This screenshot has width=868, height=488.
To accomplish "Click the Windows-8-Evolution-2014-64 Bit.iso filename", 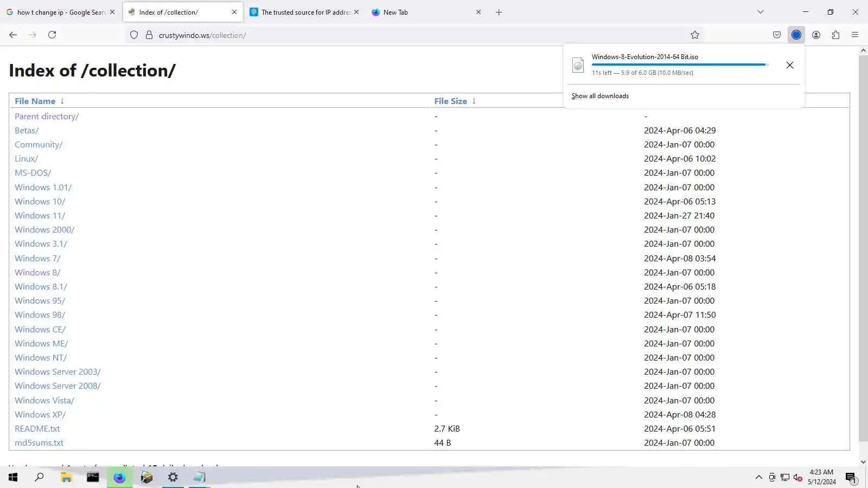I will 645,56.
